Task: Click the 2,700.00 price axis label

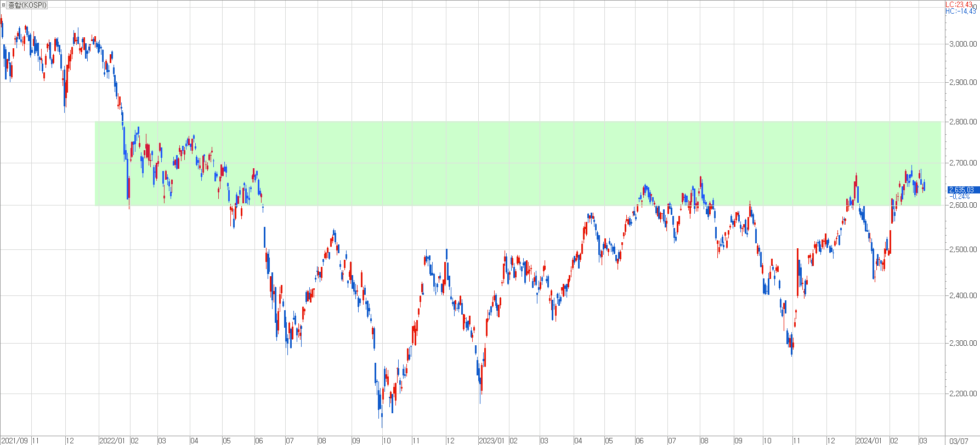Action: coord(962,163)
